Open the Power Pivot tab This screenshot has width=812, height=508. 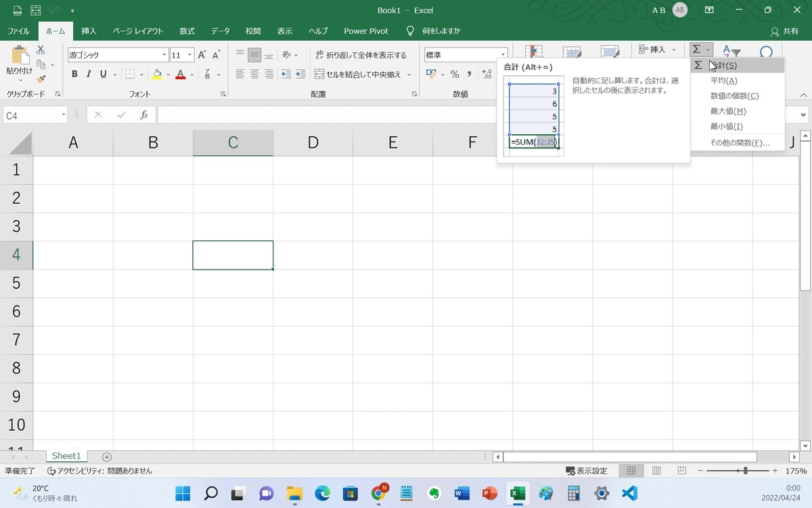(366, 31)
